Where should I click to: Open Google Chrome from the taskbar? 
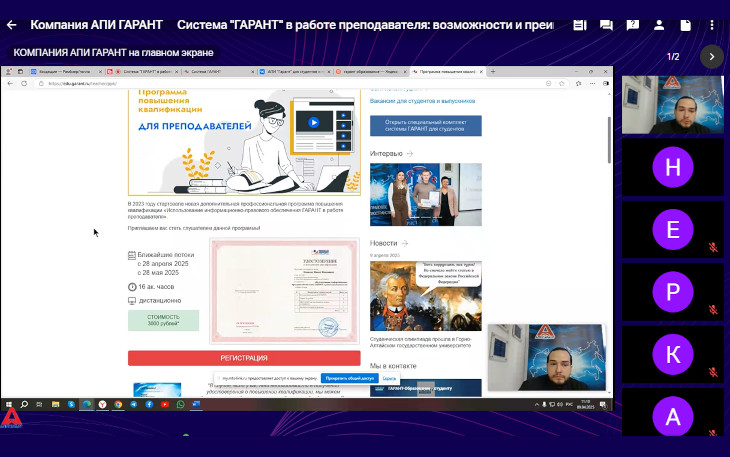click(x=118, y=404)
